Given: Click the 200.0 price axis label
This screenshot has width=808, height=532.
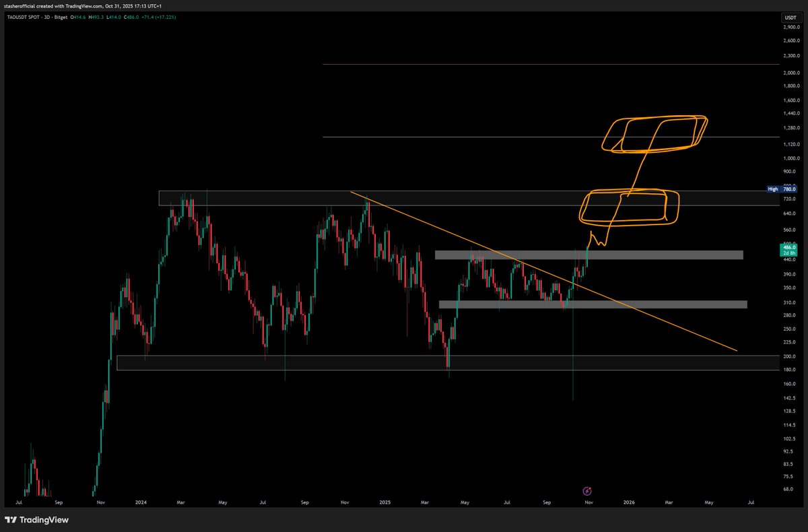Looking at the screenshot, I should 790,356.
